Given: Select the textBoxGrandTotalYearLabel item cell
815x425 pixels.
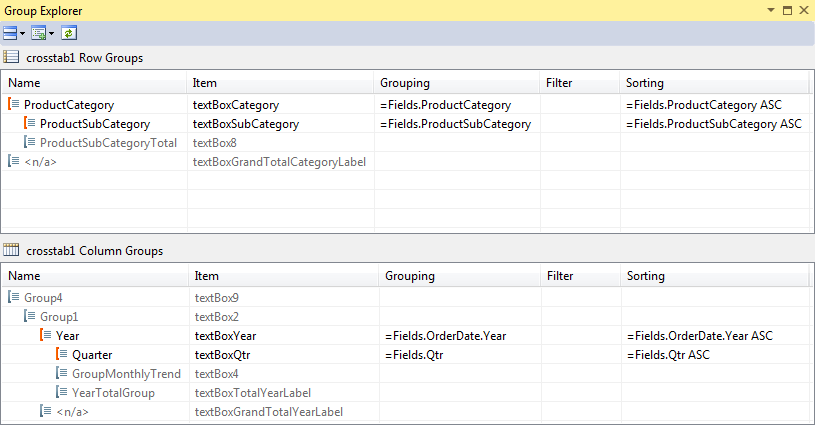Looking at the screenshot, I should [284, 411].
